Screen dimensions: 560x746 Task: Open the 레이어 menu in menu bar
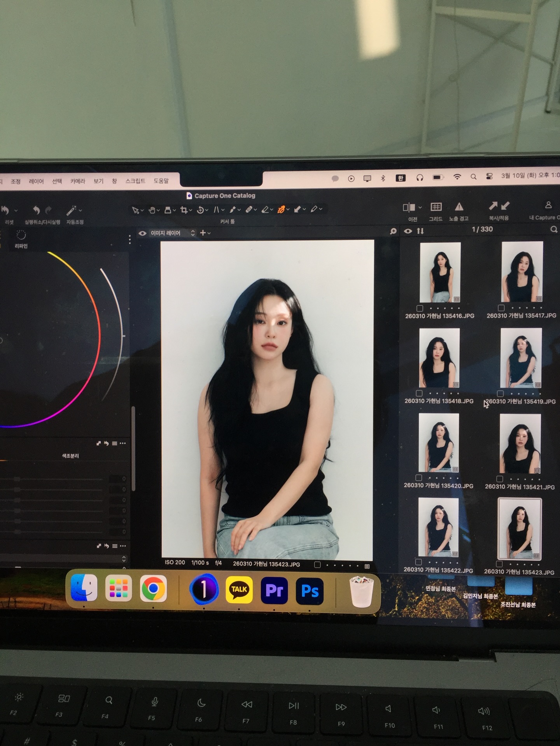coord(36,181)
